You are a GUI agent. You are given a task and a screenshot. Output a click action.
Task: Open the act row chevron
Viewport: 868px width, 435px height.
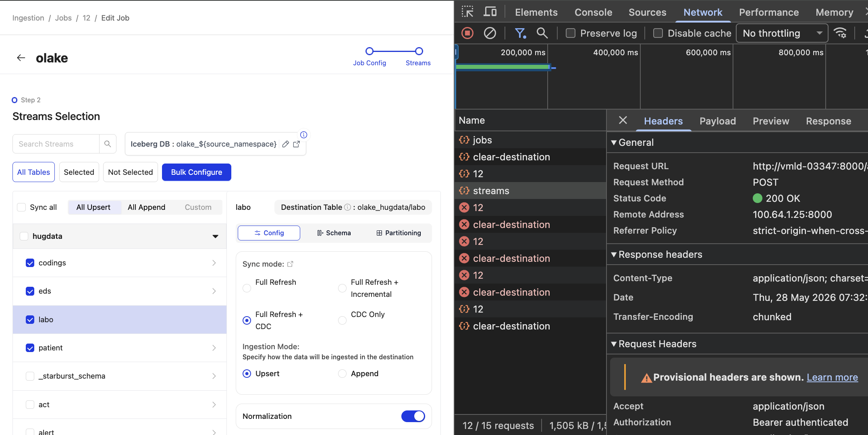(214, 404)
